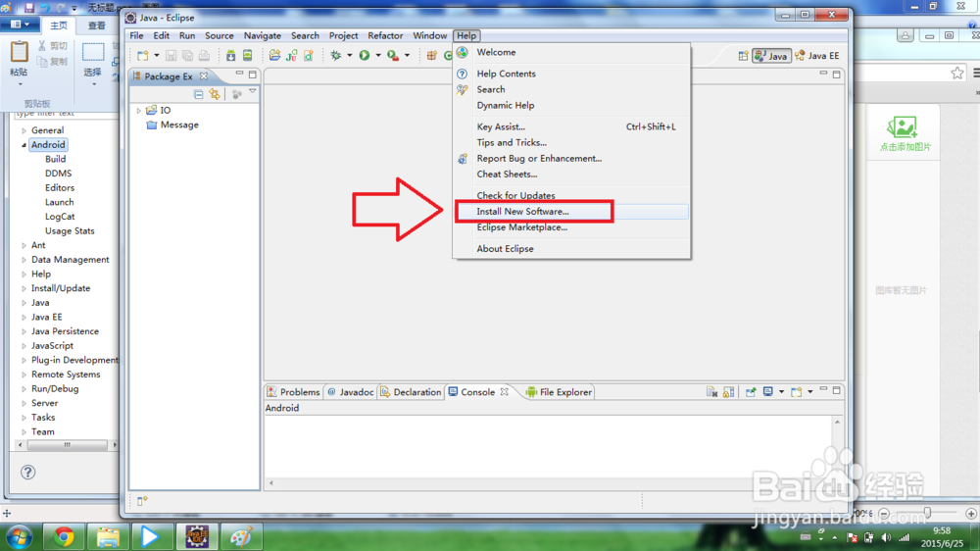Click the Open Console icon
This screenshot has width=980, height=551.
tap(796, 392)
